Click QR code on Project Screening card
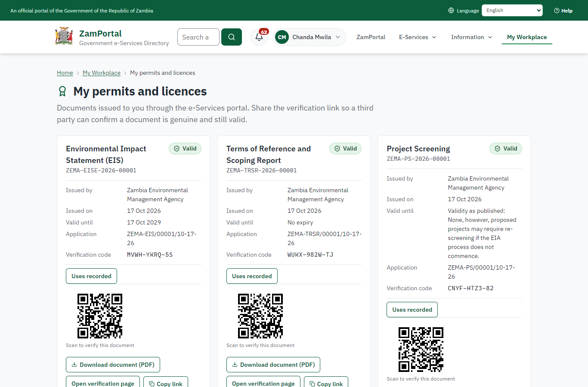This screenshot has width=588, height=387. point(421,350)
